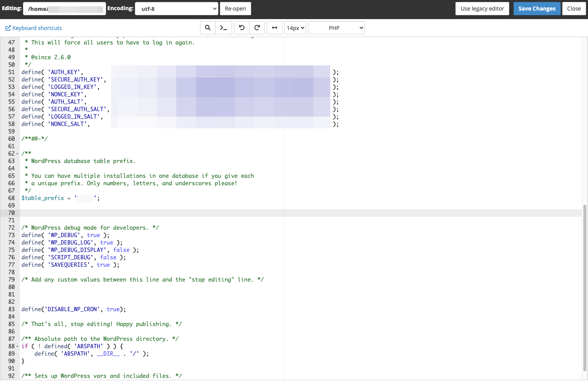Click 'SECURE_AUTH_KEY' on line 52
This screenshot has height=388, width=588.
pos(76,80)
